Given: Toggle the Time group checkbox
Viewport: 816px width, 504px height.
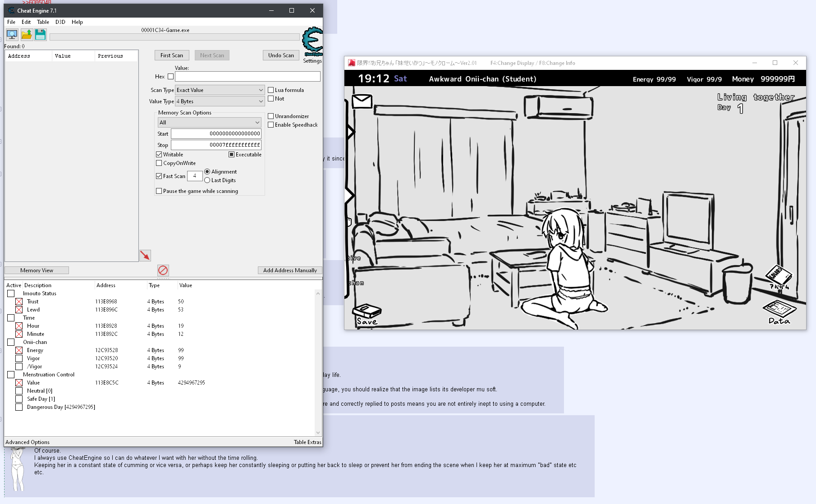Looking at the screenshot, I should [11, 318].
